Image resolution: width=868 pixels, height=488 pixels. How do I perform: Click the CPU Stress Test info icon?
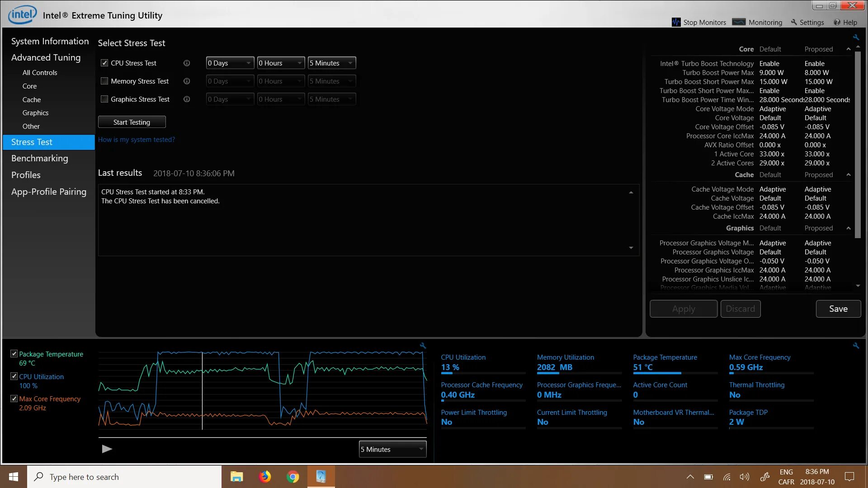187,63
